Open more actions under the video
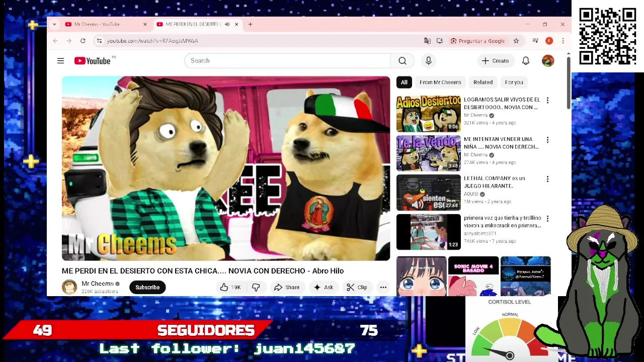 coord(383,287)
